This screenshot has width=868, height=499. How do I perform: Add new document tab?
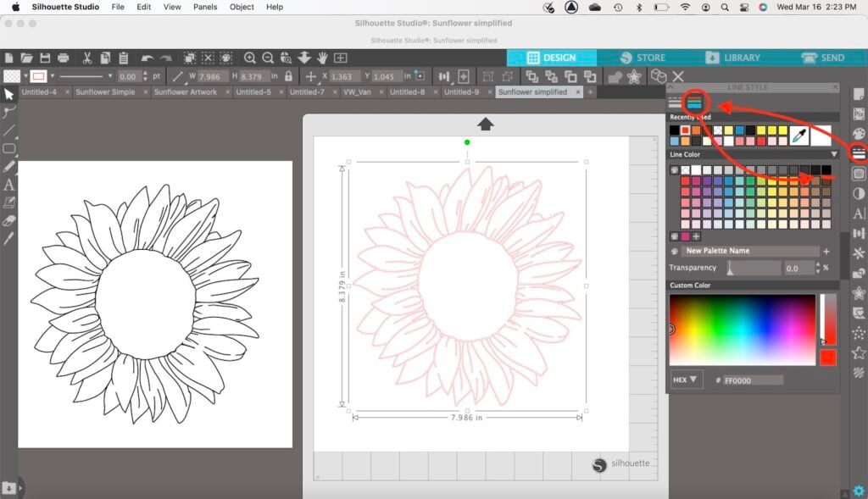point(590,91)
